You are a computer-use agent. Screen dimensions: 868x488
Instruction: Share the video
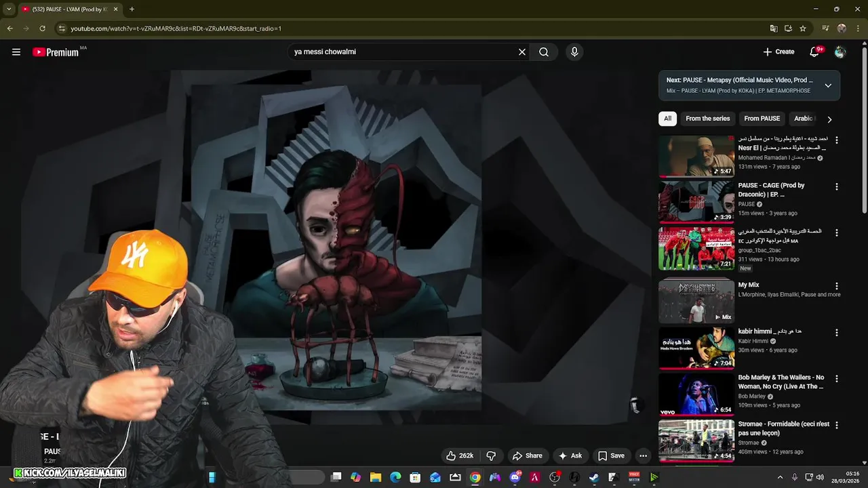[527, 455]
